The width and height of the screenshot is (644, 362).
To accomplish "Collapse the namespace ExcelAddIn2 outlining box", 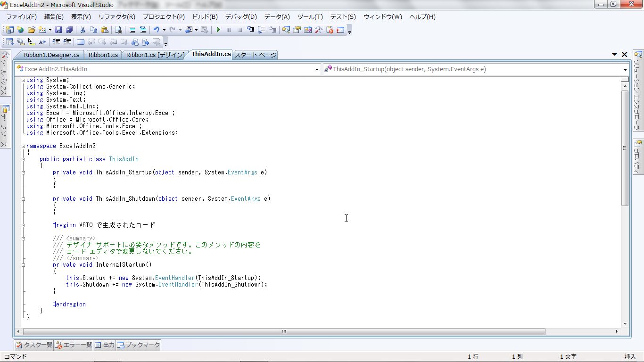I will tap(24, 146).
